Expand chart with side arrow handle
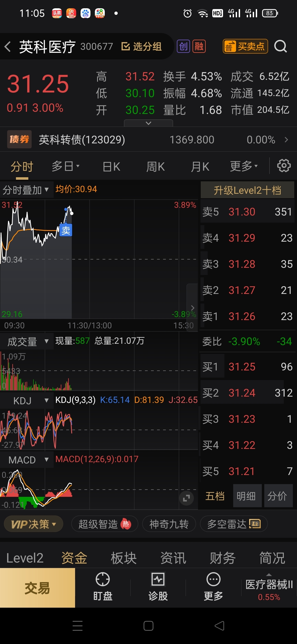This screenshot has width=297, height=644. (193, 307)
